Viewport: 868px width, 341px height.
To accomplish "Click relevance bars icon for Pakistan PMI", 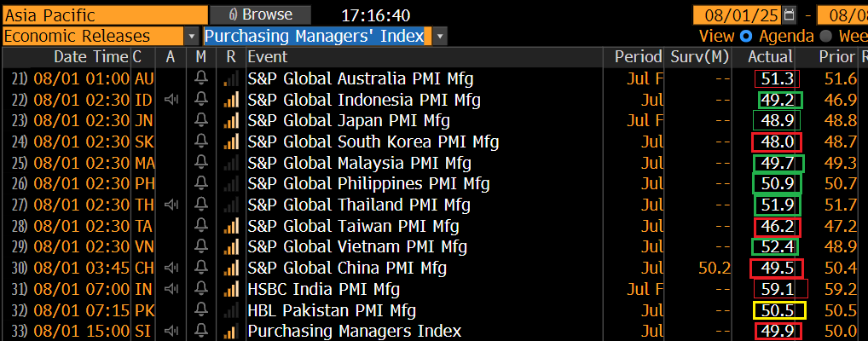I will [x=231, y=310].
